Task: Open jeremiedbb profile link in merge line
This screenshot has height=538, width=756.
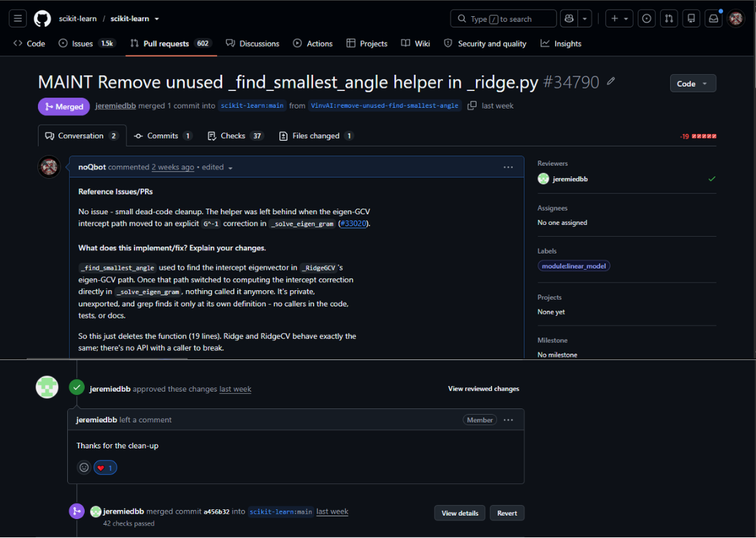Action: (115, 106)
